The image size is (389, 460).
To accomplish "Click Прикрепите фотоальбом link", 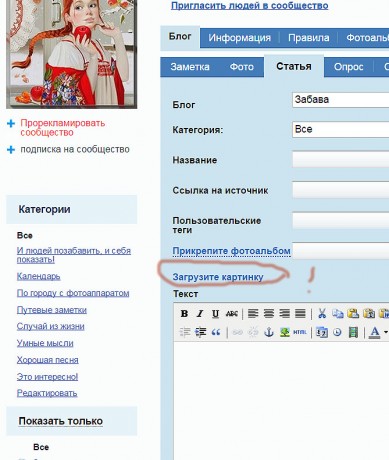I will pos(231,251).
